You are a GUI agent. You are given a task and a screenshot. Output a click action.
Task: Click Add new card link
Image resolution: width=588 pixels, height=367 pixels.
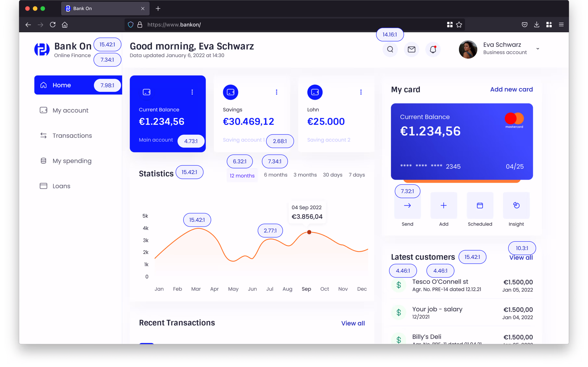511,89
